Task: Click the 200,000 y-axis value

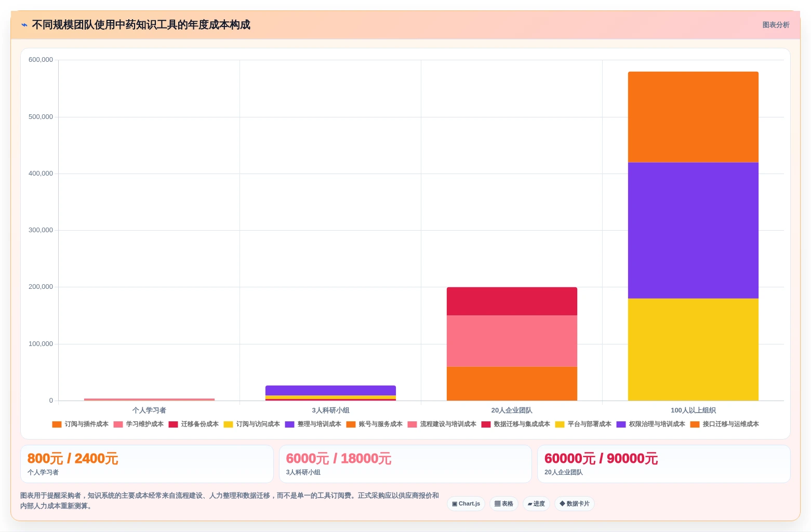Action: pyautogui.click(x=41, y=287)
